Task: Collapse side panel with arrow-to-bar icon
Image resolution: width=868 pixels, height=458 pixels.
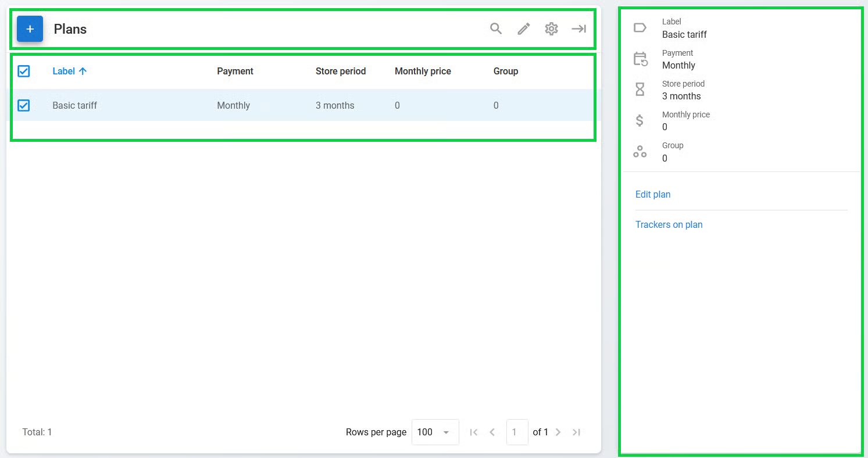Action: click(x=578, y=28)
